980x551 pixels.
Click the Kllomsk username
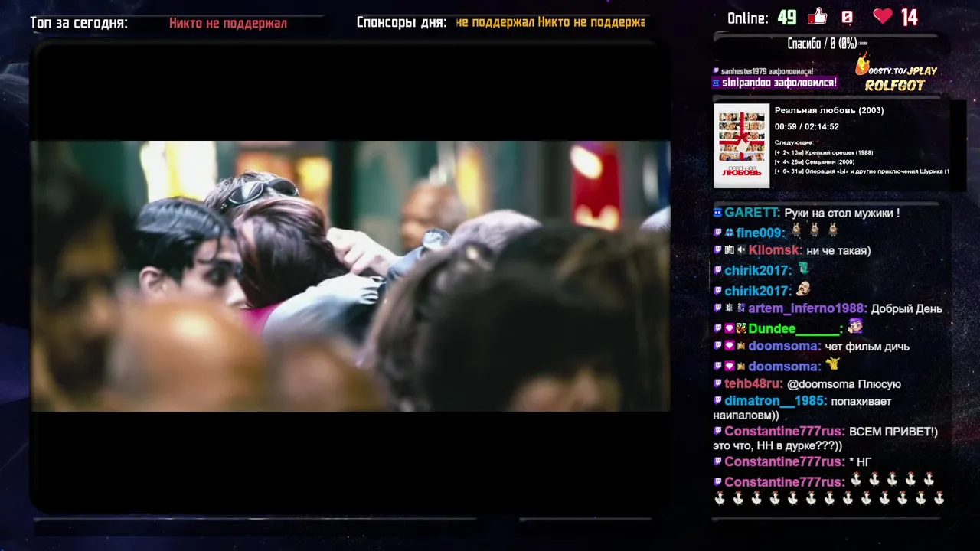coord(776,250)
